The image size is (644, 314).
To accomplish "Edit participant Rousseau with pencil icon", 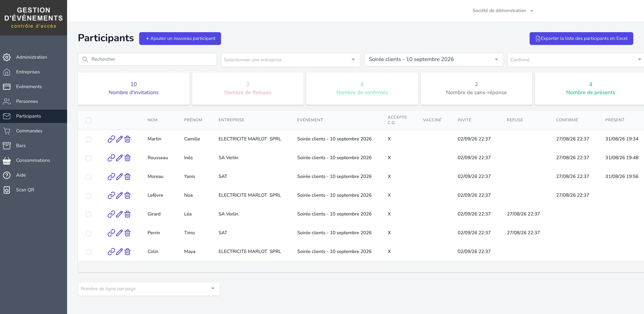I will (119, 158).
